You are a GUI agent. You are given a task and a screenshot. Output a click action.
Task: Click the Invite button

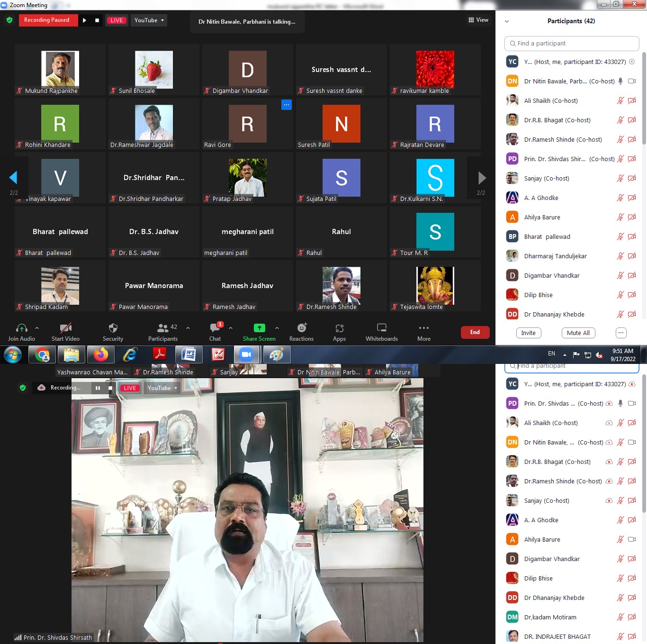point(529,333)
